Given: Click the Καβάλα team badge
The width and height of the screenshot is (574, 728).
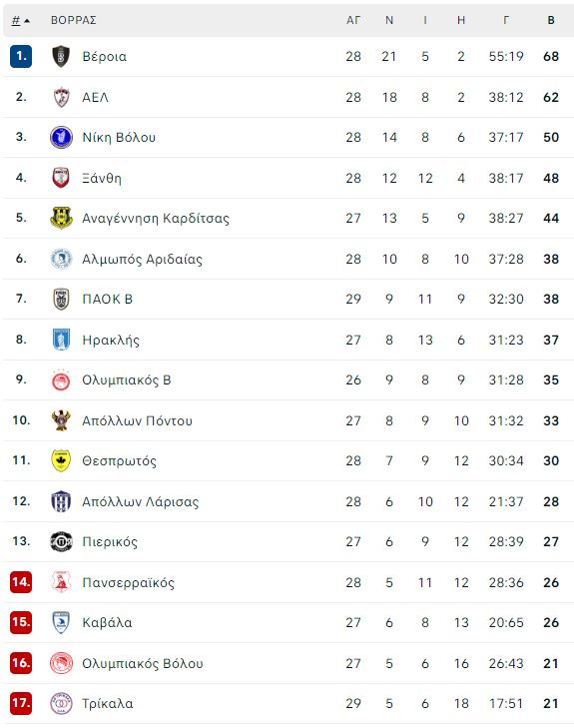Looking at the screenshot, I should tap(61, 622).
